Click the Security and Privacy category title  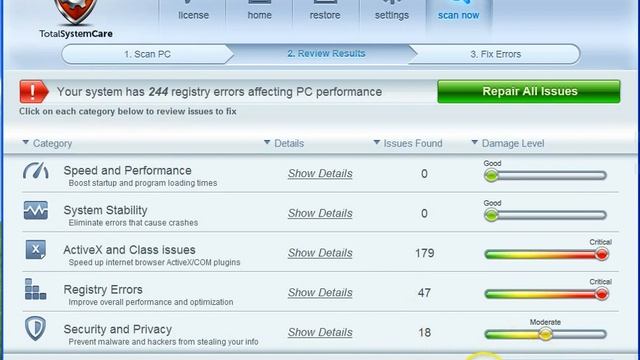[x=118, y=329]
